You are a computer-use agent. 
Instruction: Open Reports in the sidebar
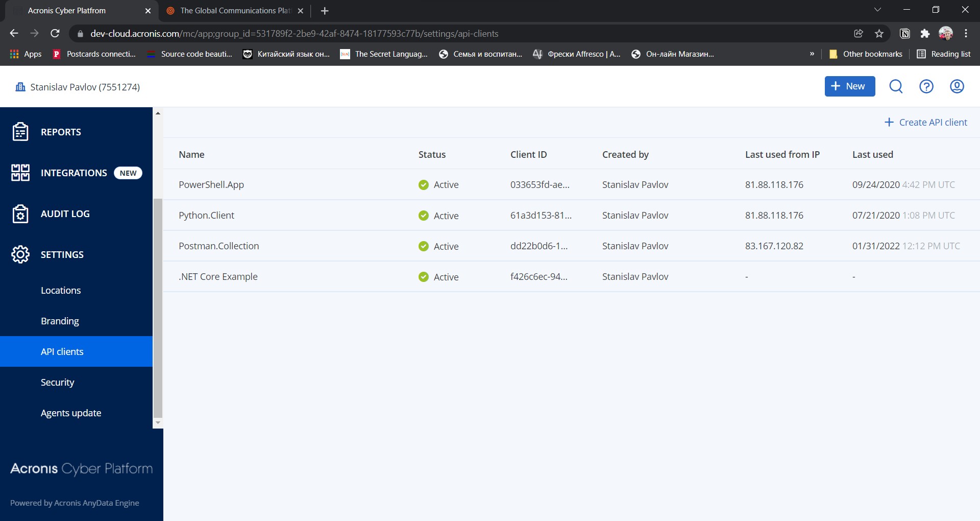pyautogui.click(x=61, y=132)
